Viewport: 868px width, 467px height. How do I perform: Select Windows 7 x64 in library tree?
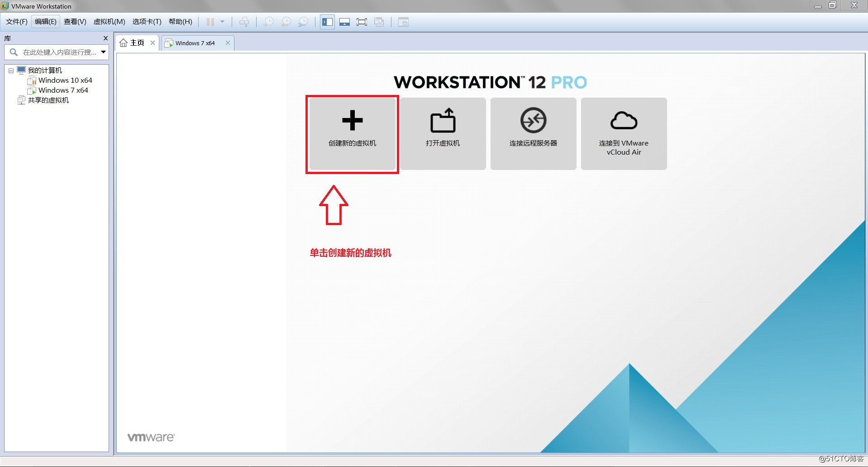point(63,90)
